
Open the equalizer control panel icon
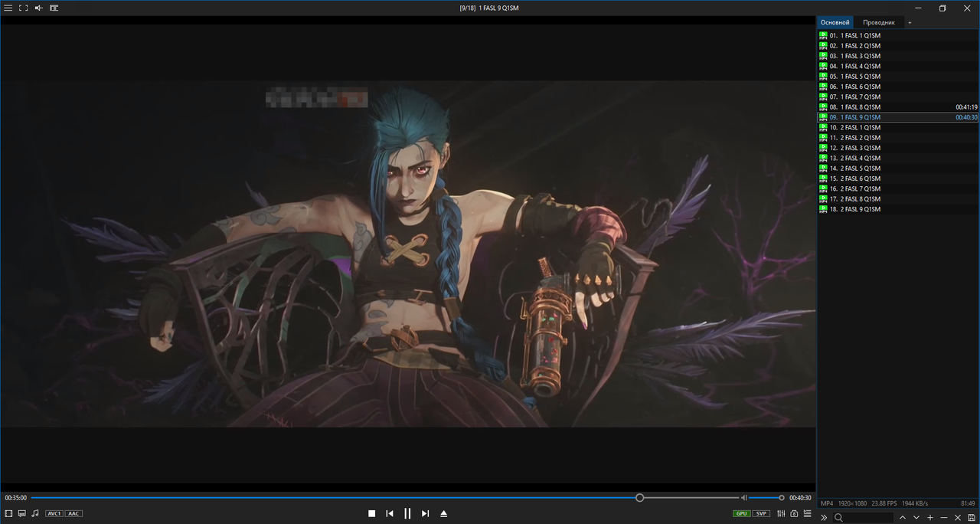781,513
